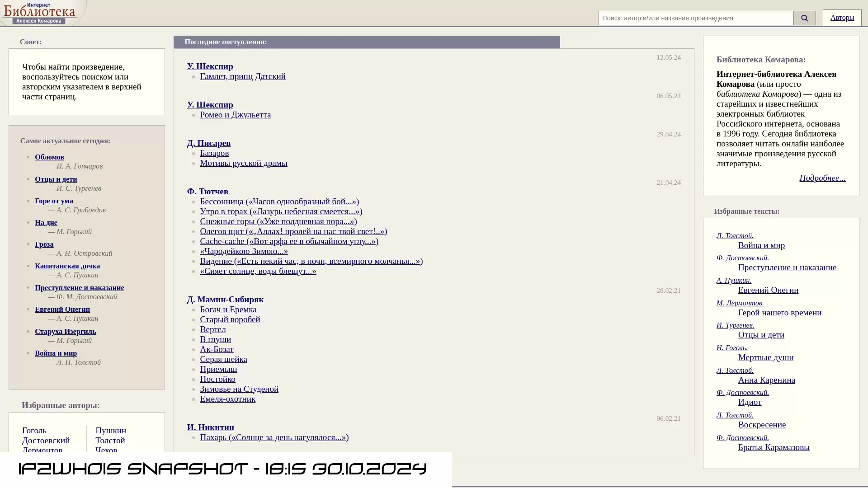Open Старуха Изергиль
Viewport: 868px width, 488px height.
pyautogui.click(x=66, y=332)
